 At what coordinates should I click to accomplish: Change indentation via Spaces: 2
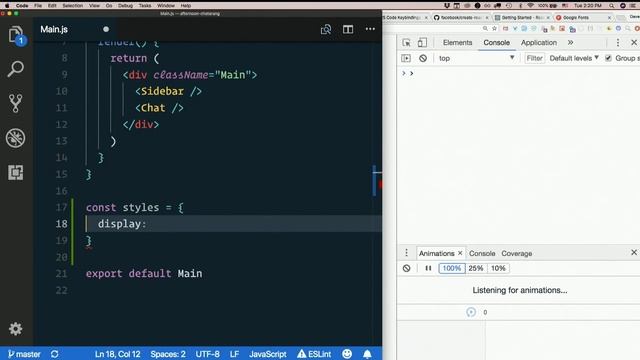pyautogui.click(x=168, y=354)
